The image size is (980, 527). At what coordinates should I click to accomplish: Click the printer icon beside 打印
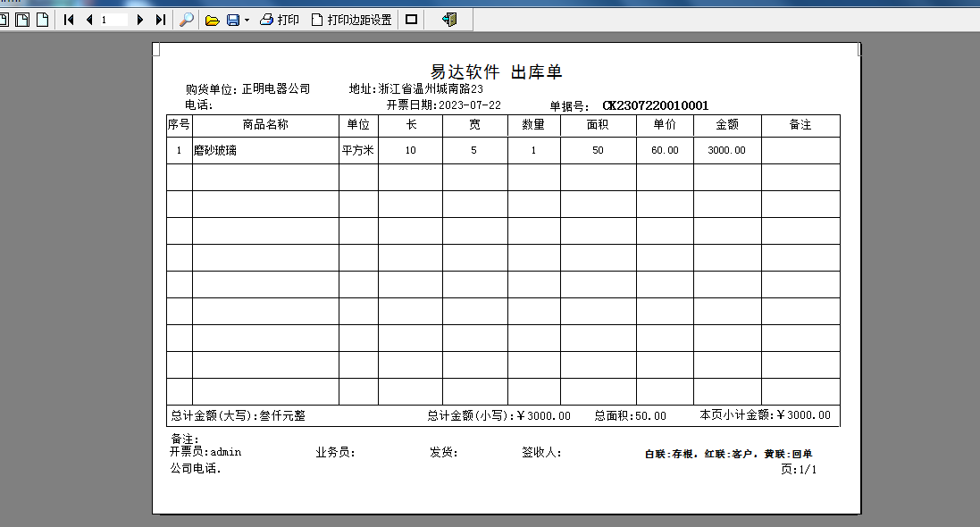point(265,19)
